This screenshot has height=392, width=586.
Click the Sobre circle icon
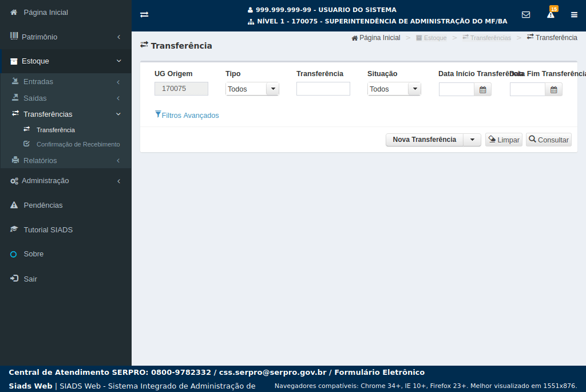[14, 254]
